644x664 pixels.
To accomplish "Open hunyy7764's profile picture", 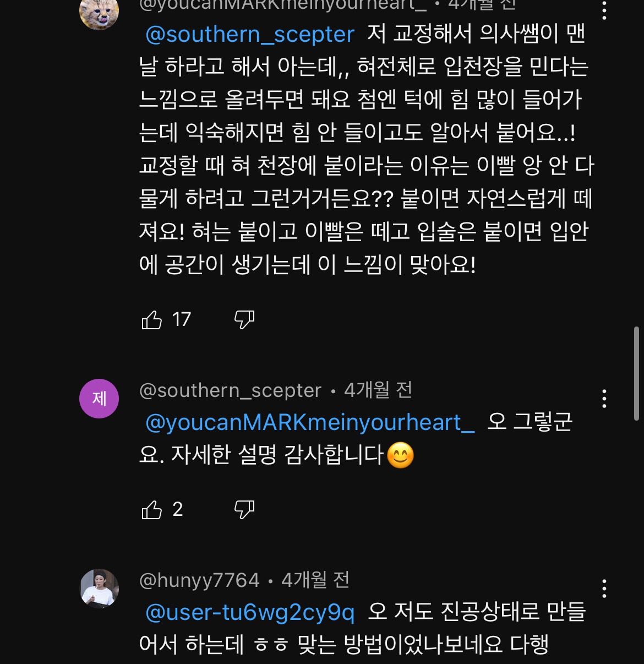I will (99, 589).
